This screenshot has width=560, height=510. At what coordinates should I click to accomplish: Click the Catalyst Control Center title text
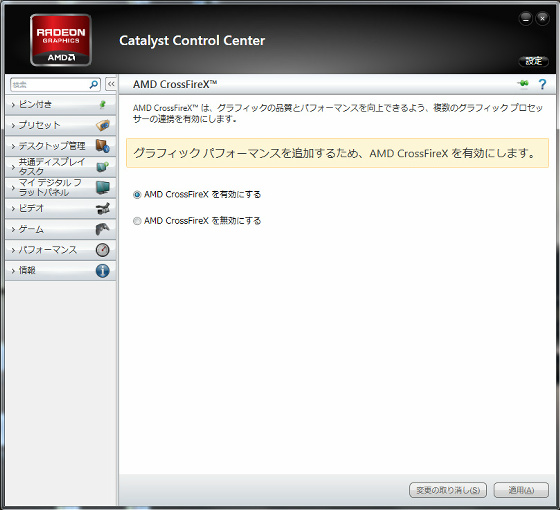click(192, 41)
